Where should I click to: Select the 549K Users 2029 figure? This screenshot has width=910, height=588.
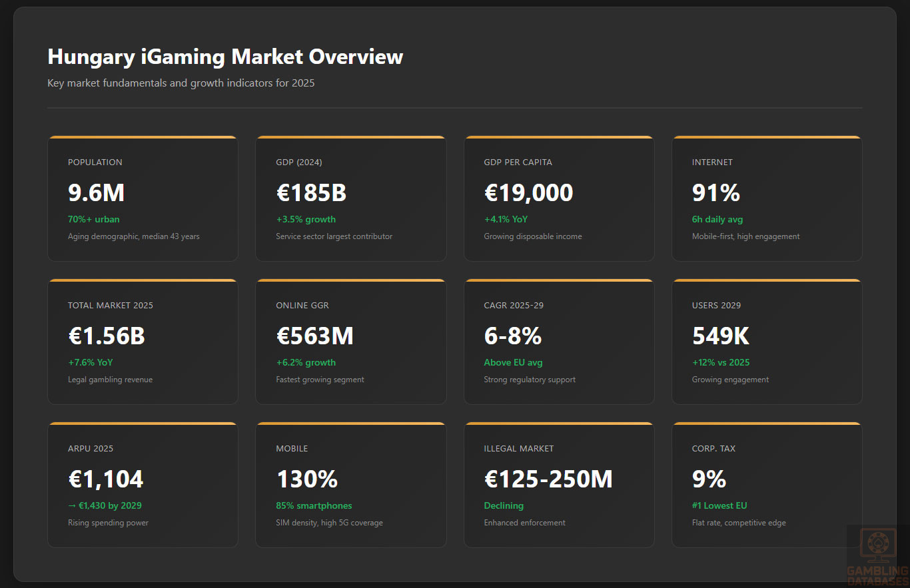tap(721, 336)
